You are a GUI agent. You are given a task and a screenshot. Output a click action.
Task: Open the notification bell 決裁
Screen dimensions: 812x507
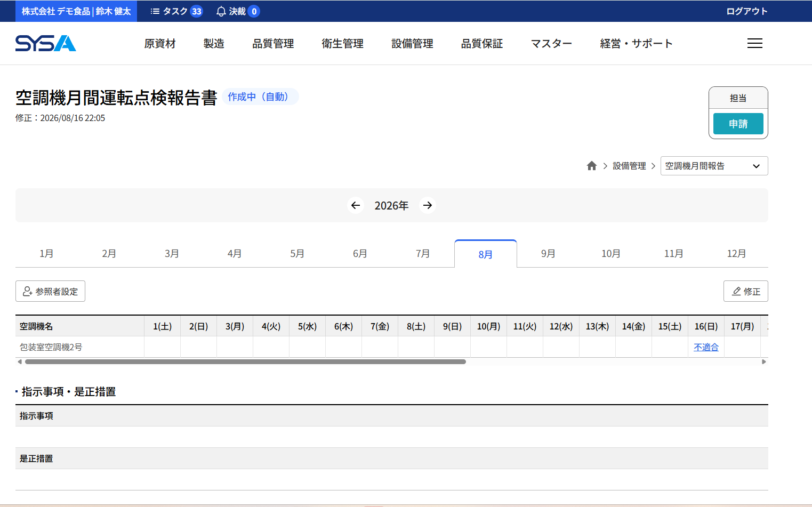238,11
